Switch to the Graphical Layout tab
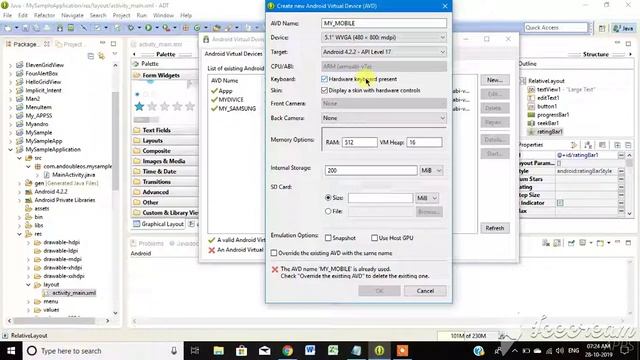This screenshot has height=360, width=640. (x=158, y=224)
